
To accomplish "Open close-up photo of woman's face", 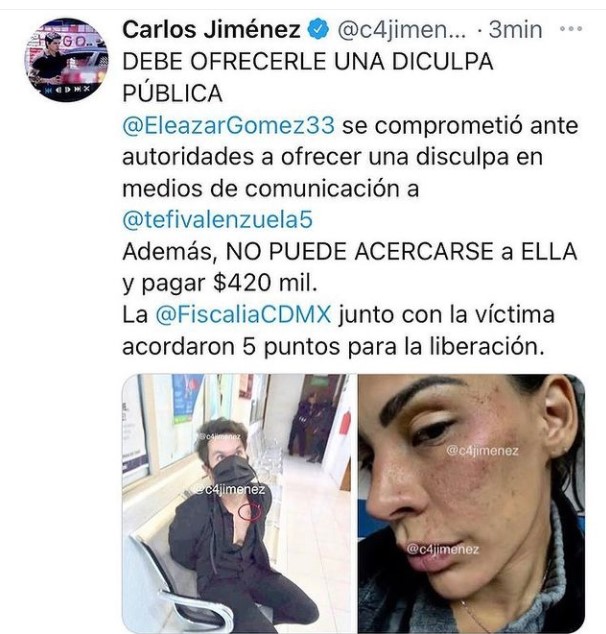I will [471, 504].
